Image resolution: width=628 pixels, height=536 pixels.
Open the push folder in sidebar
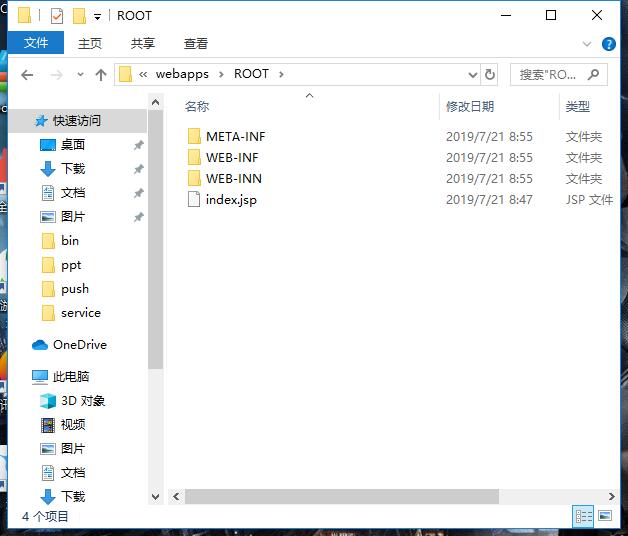tap(75, 289)
